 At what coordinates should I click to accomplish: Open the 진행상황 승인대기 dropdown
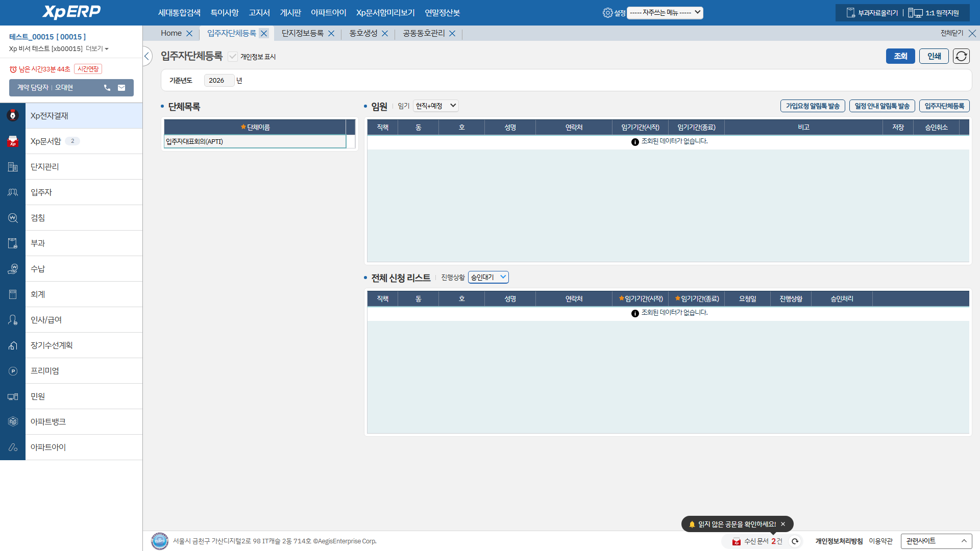pyautogui.click(x=488, y=277)
